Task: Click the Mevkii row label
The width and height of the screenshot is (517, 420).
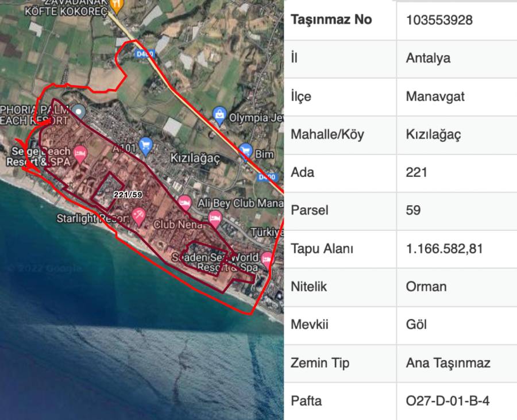Action: pyautogui.click(x=309, y=325)
